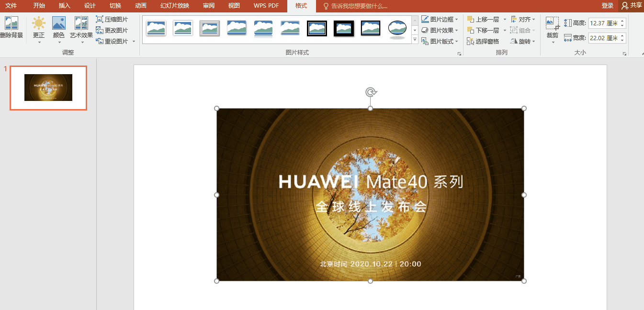Apply the reflected fourth picture style

237,28
